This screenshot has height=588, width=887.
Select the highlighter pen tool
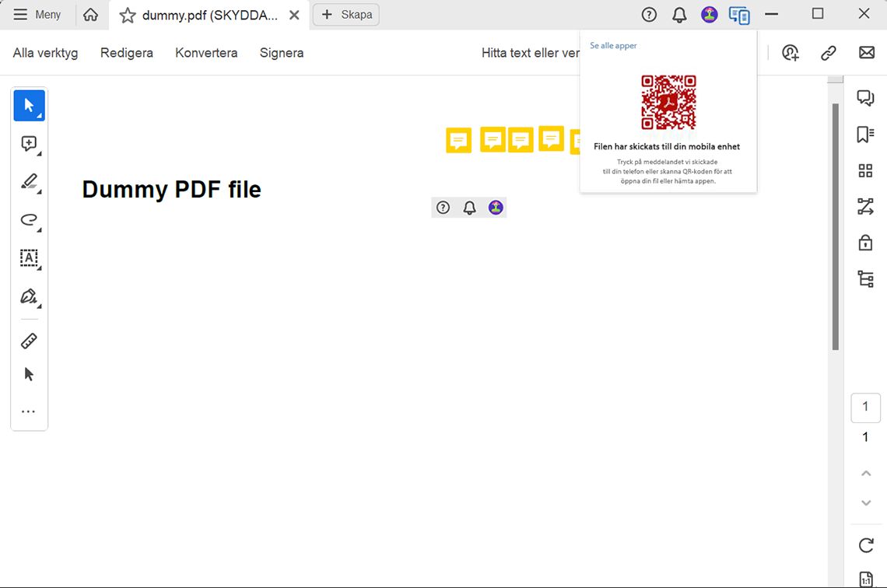[30, 182]
